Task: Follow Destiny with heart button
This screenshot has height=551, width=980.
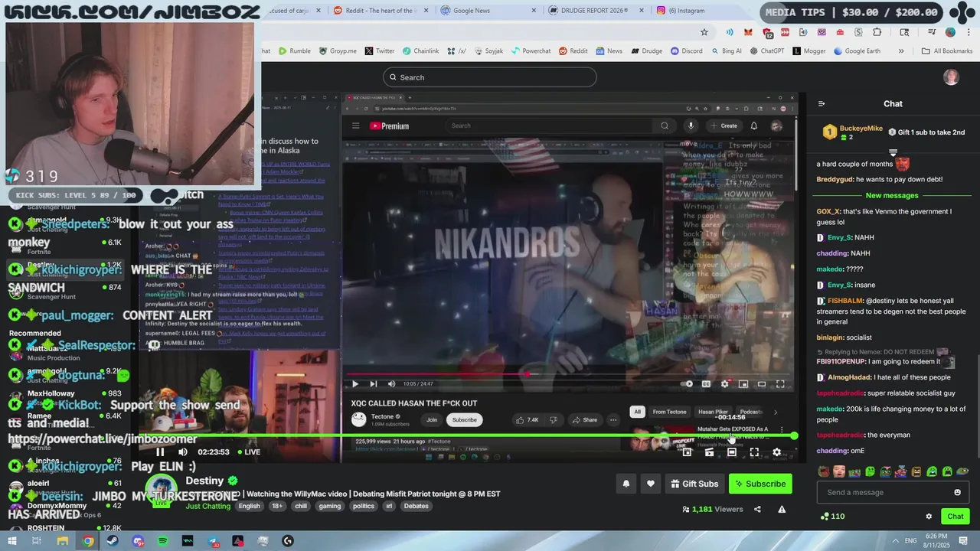Action: tap(651, 484)
